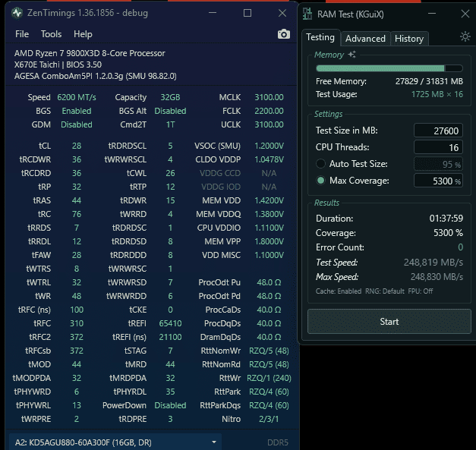Image resolution: width=476 pixels, height=450 pixels.
Task: Click the Error Count value
Action: [x=460, y=247]
